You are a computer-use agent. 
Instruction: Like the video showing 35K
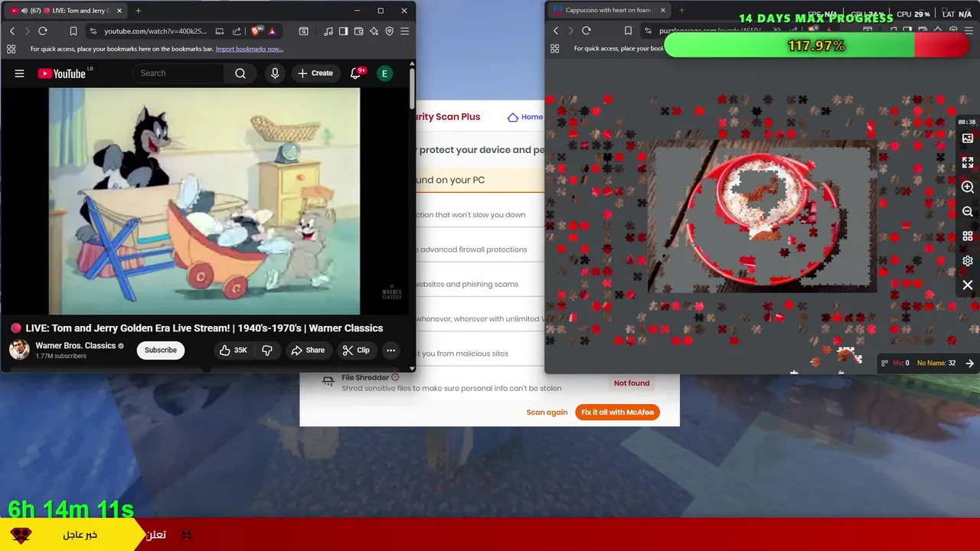point(234,350)
